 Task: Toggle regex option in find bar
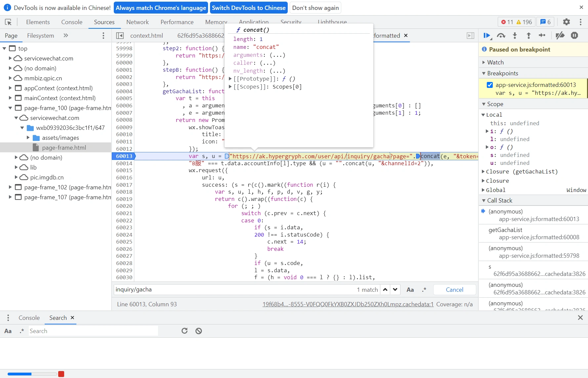point(424,290)
